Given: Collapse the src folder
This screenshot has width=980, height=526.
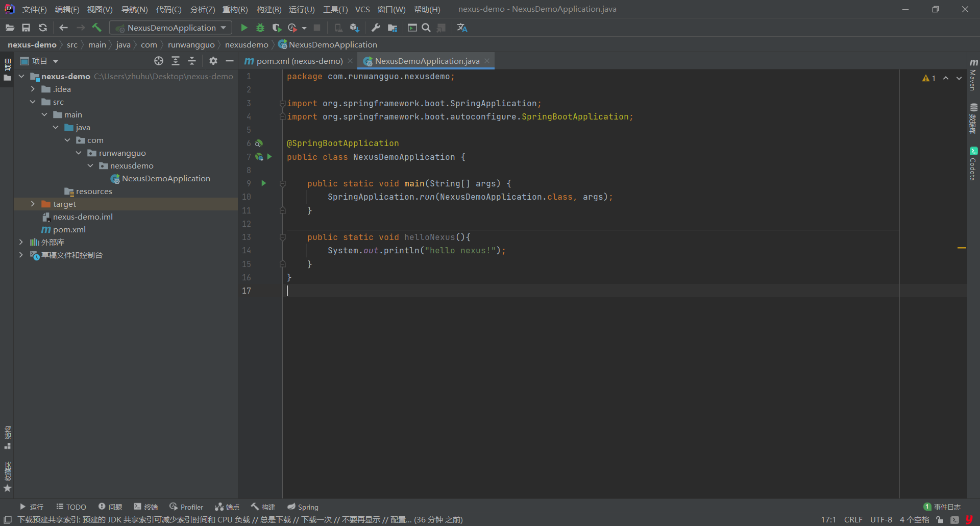Looking at the screenshot, I should [33, 102].
